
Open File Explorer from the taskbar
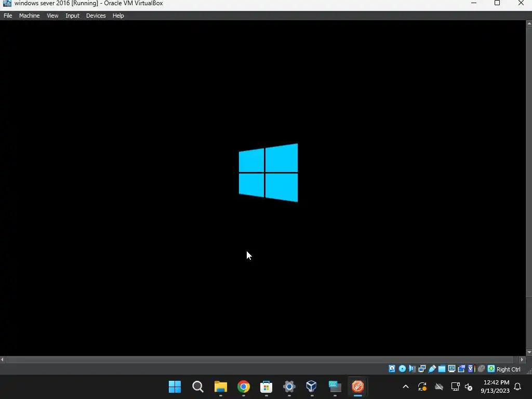(220, 387)
